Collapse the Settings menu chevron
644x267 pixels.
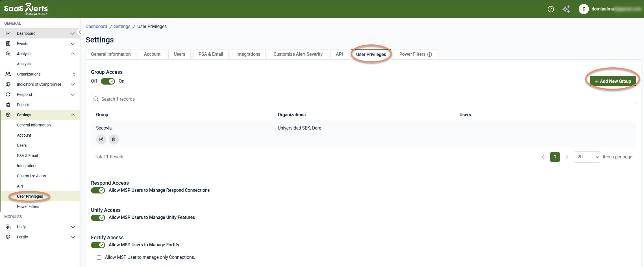[73, 115]
